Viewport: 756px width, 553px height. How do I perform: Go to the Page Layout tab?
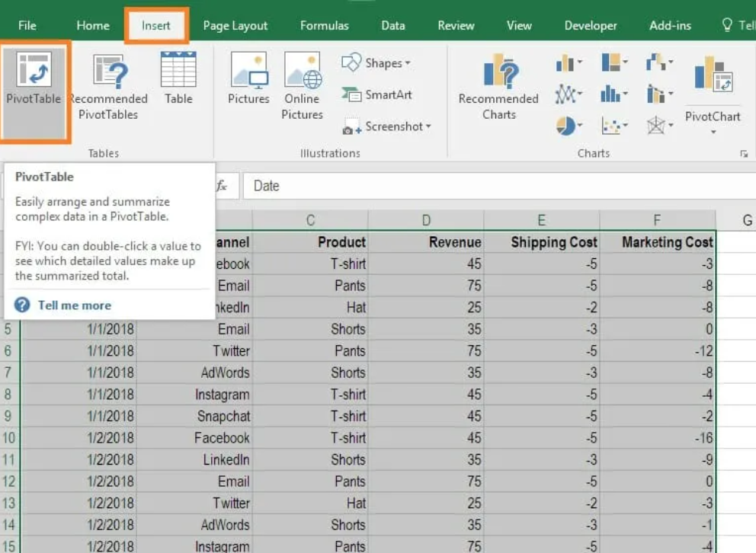235,25
